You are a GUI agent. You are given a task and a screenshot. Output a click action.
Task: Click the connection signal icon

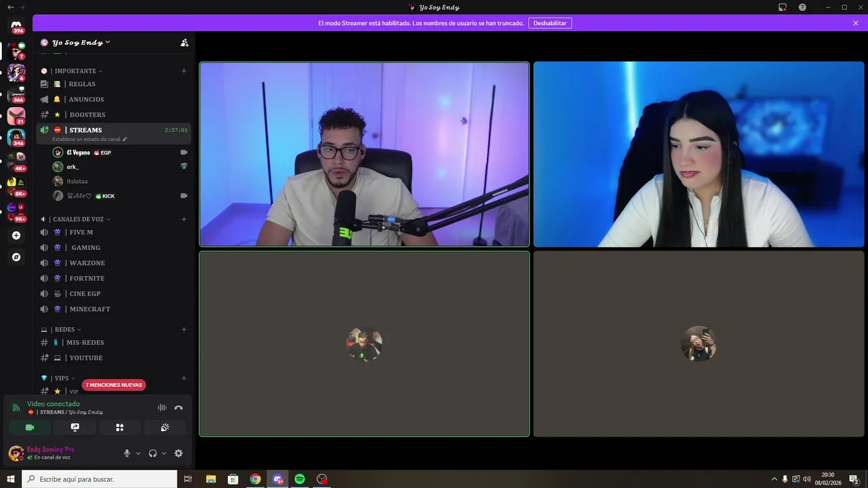point(16,407)
